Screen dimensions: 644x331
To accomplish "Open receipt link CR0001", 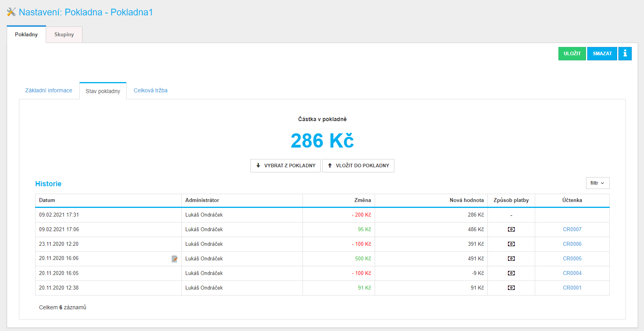I will click(572, 288).
